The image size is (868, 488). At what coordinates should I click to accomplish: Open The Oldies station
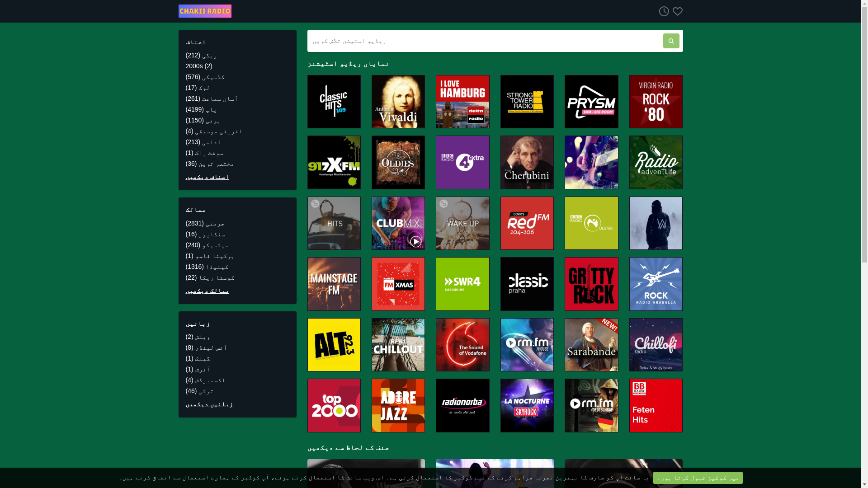(398, 163)
